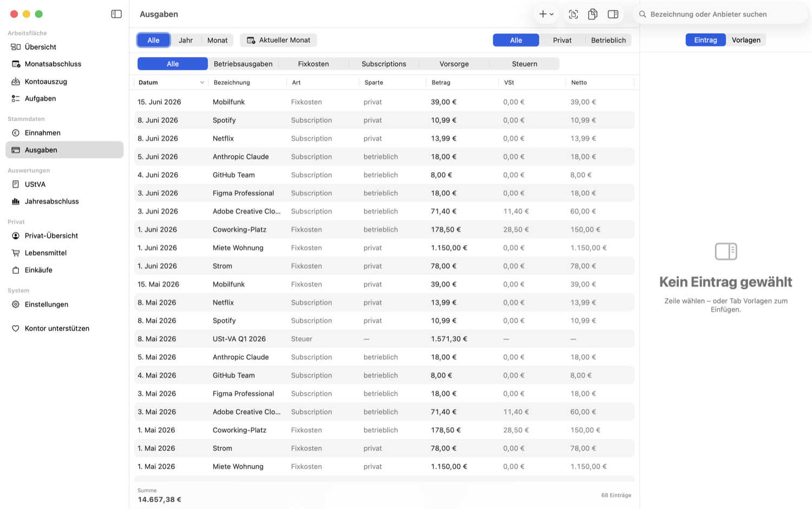Image resolution: width=812 pixels, height=509 pixels.
Task: Open Monatsabschluss via its sidebar icon
Action: [x=16, y=64]
